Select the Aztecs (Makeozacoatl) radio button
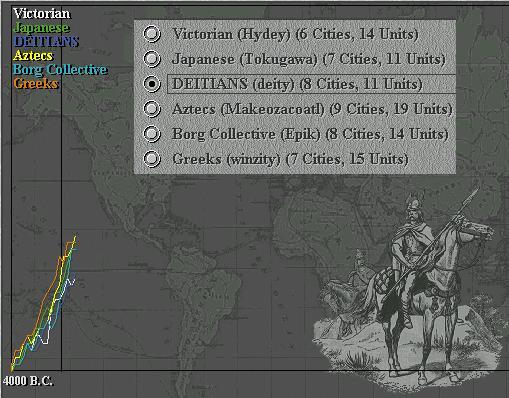This screenshot has width=509, height=398. pyautogui.click(x=152, y=109)
